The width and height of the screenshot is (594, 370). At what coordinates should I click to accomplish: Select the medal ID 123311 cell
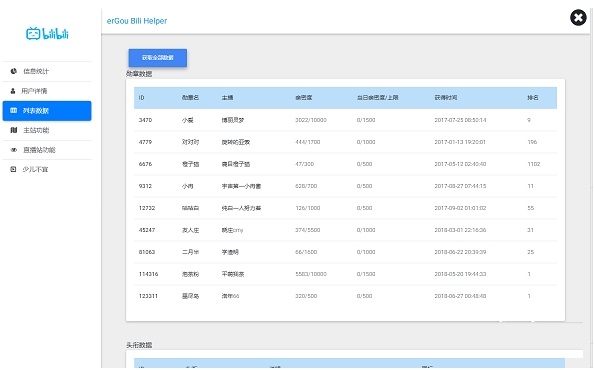pos(148,296)
